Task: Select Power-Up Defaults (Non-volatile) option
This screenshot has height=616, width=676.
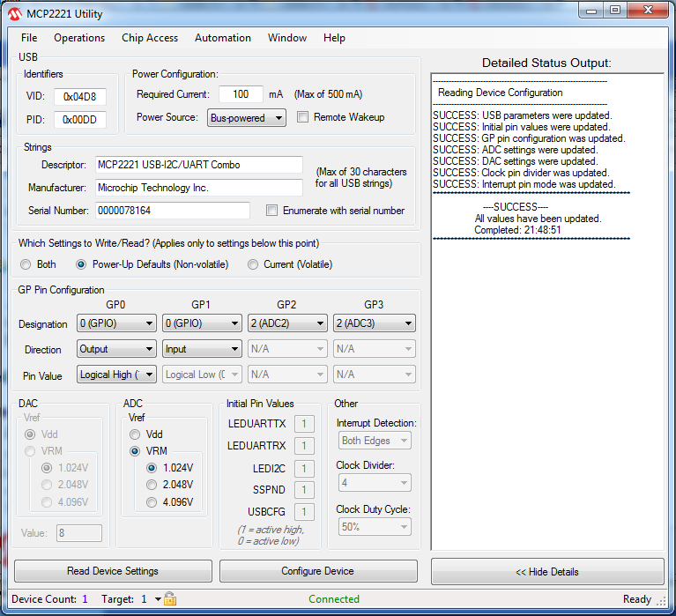Action: (x=81, y=264)
